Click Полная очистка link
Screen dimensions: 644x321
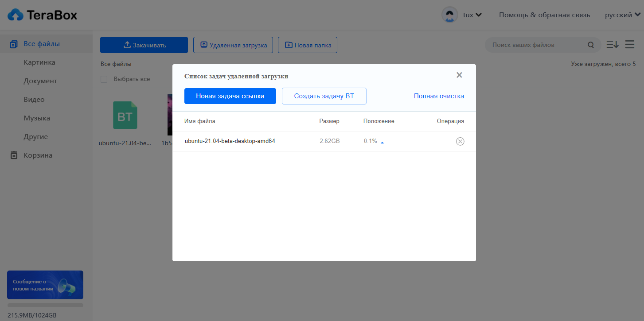tap(439, 96)
